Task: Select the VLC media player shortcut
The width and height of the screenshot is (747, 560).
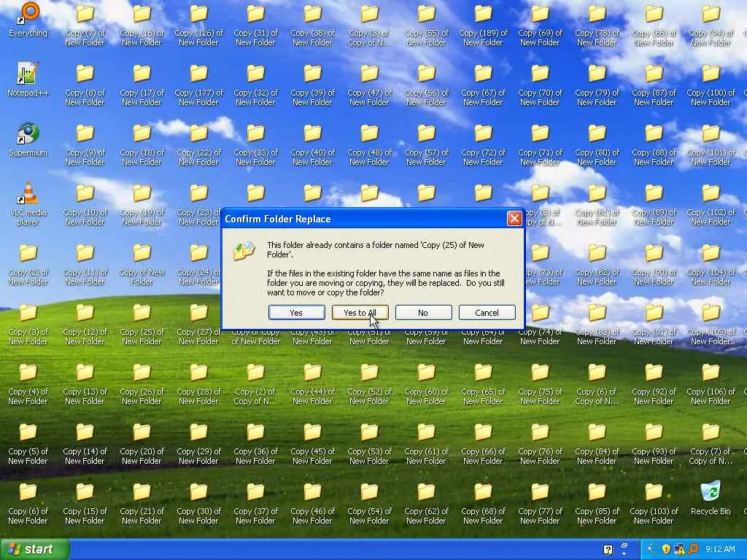Action: pos(28,204)
